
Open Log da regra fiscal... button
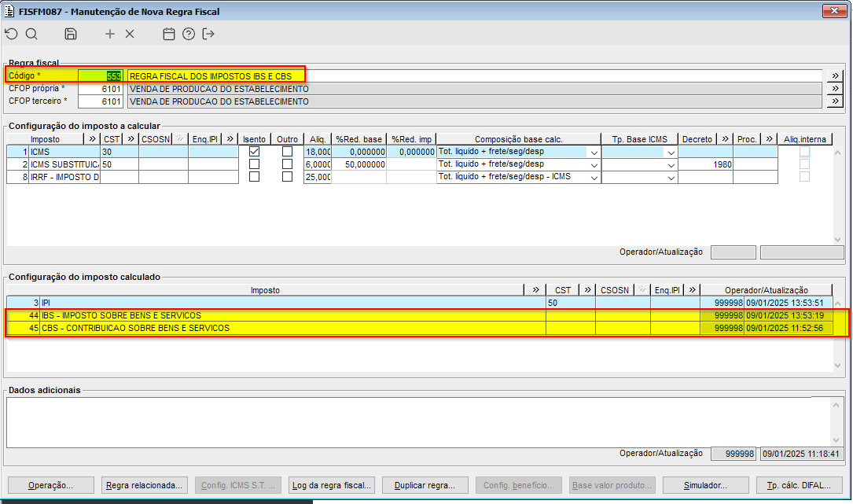[331, 485]
